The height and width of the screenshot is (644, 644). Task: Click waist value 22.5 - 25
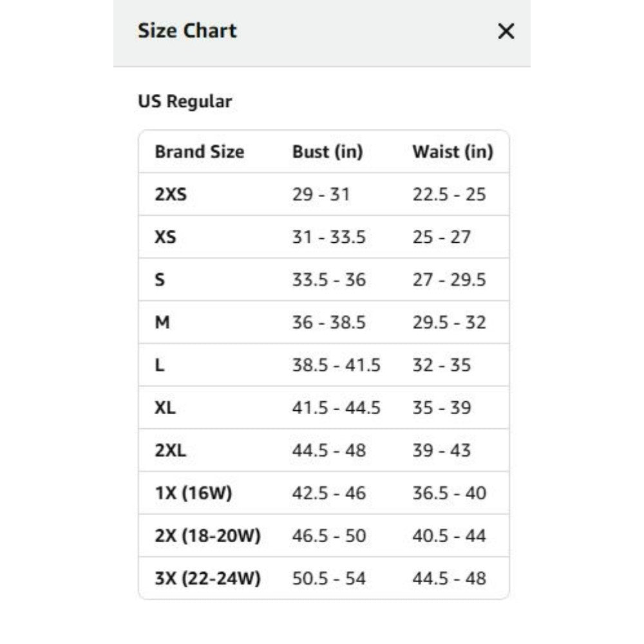450,194
